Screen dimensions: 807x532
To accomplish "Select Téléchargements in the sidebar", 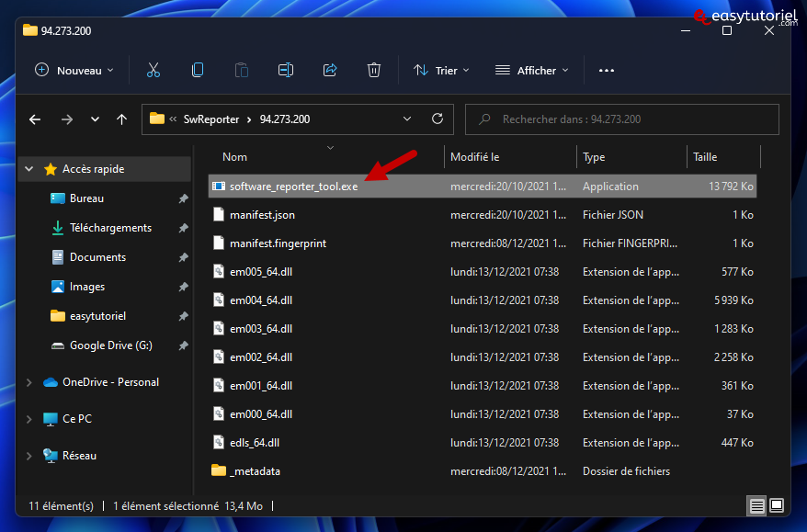I will 110,228.
